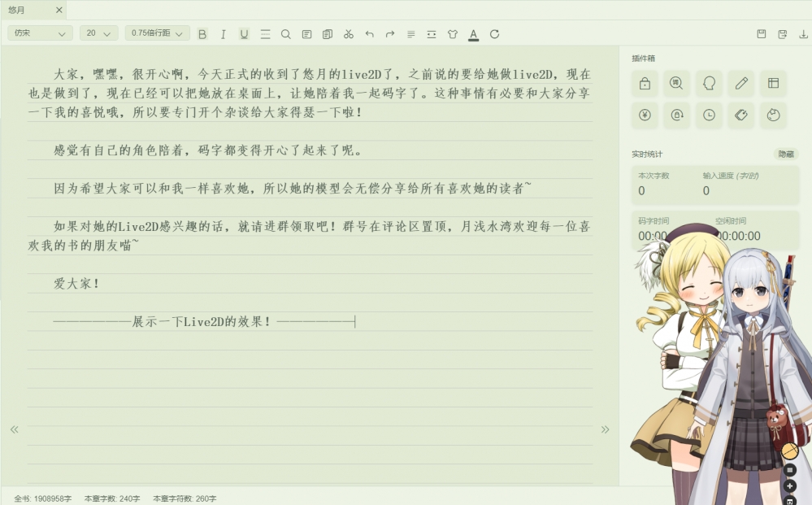Open the pencil plugin in the plugin box
Viewport: 812px width, 505px height.
pos(740,83)
